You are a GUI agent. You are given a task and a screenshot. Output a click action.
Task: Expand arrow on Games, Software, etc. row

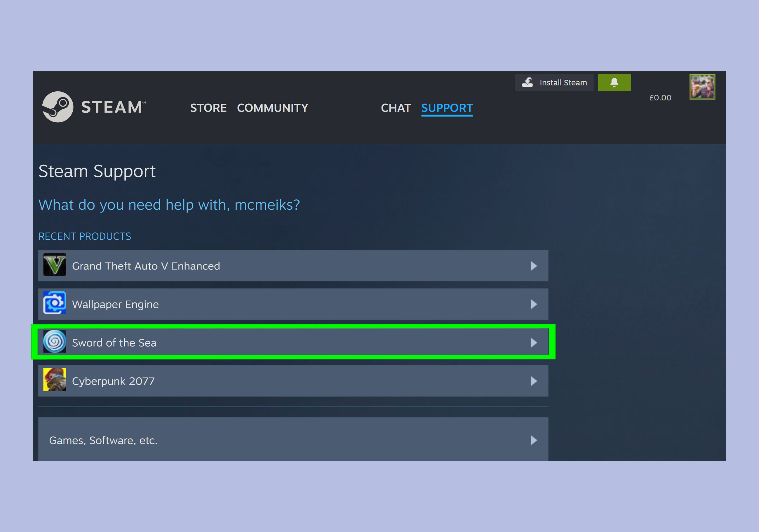pyautogui.click(x=534, y=440)
